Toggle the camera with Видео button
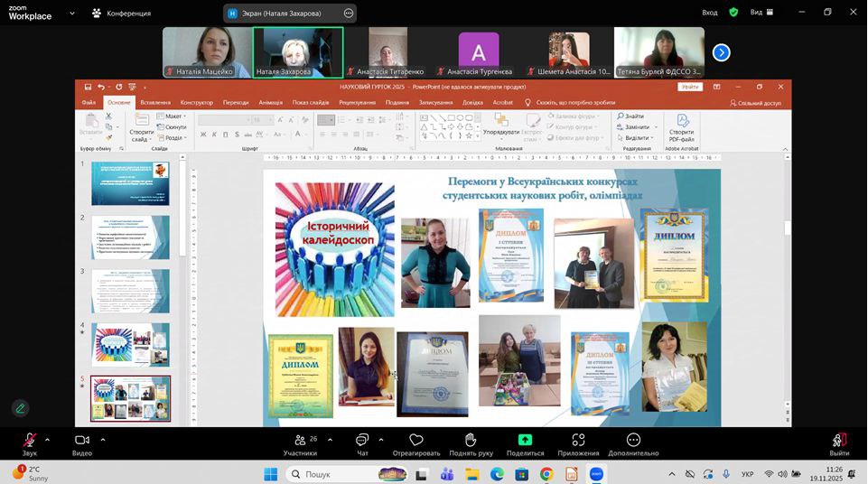Image resolution: width=868 pixels, height=484 pixels. (81, 440)
